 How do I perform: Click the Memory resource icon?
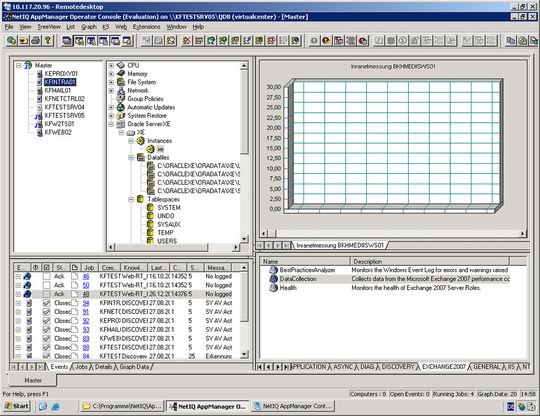121,74
